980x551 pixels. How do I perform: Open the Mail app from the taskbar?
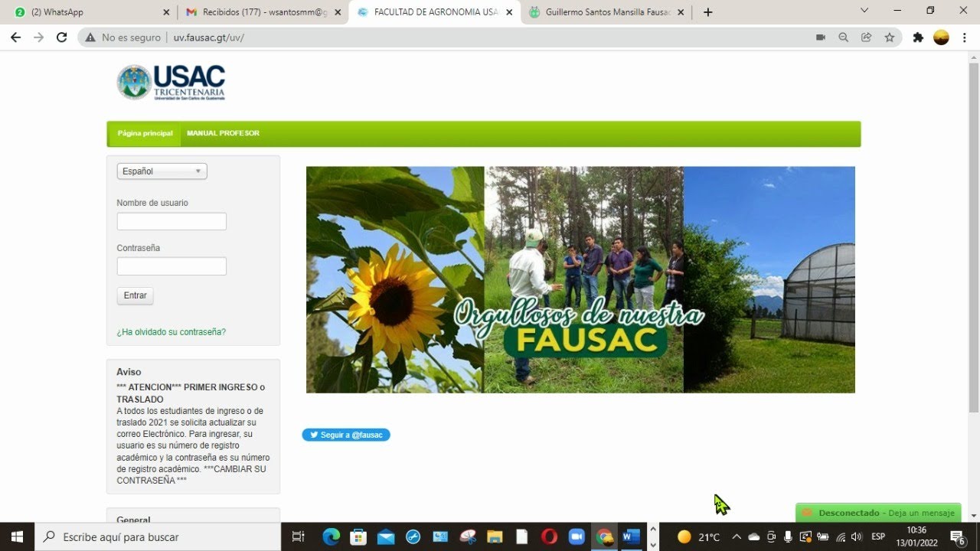[x=386, y=536]
